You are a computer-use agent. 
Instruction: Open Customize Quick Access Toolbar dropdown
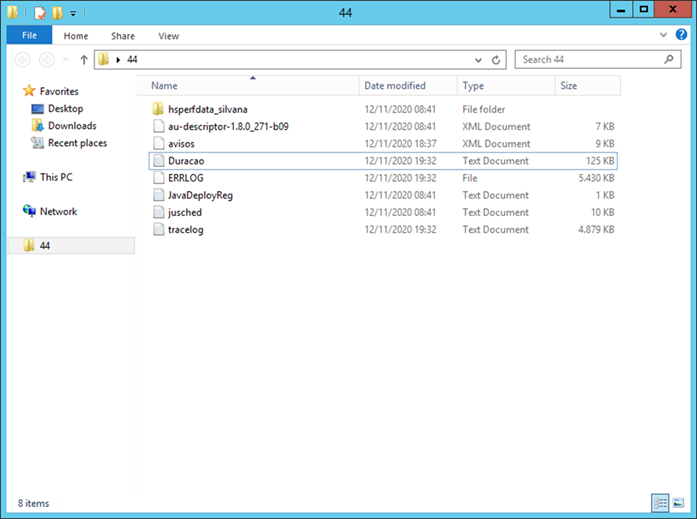[x=72, y=14]
